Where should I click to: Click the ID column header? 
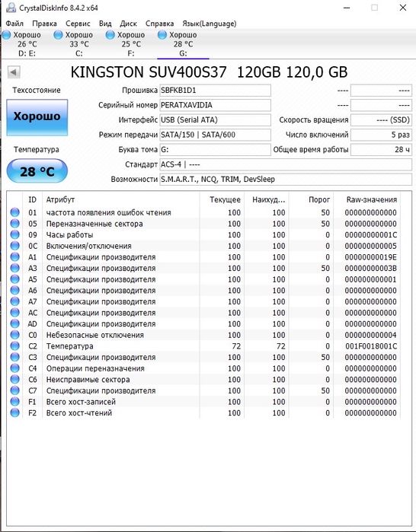click(32, 199)
